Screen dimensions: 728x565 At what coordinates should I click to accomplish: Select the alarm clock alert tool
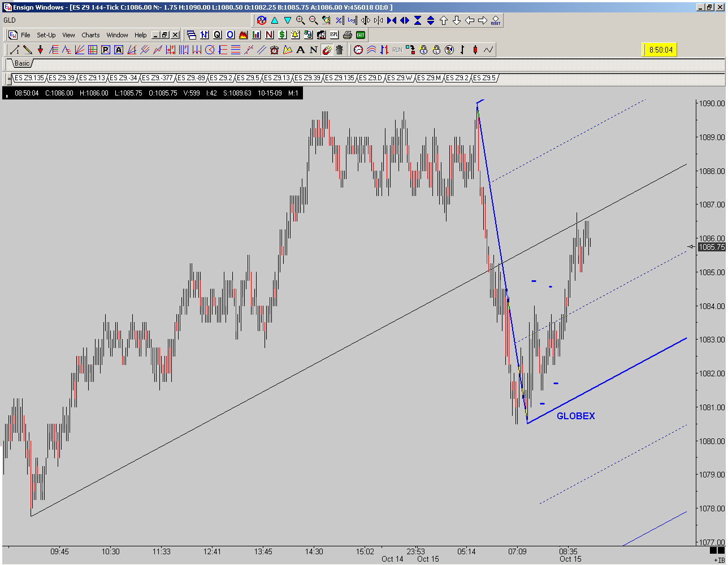coord(274,50)
